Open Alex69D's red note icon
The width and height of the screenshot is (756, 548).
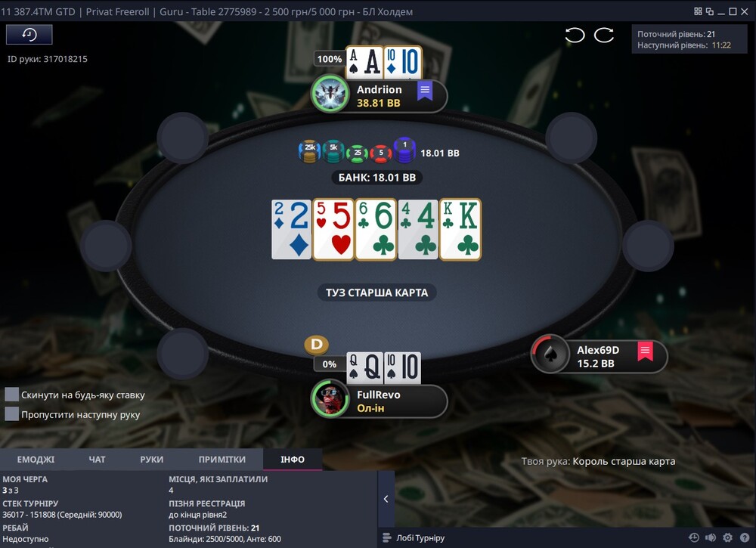click(645, 351)
